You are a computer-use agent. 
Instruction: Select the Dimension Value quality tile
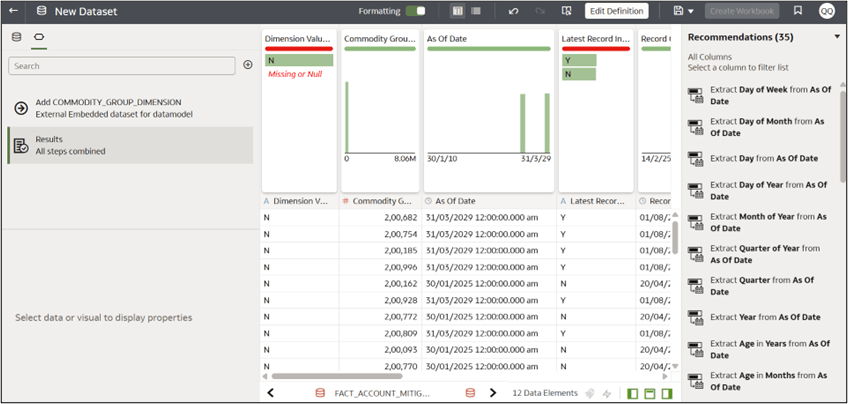coord(299,111)
